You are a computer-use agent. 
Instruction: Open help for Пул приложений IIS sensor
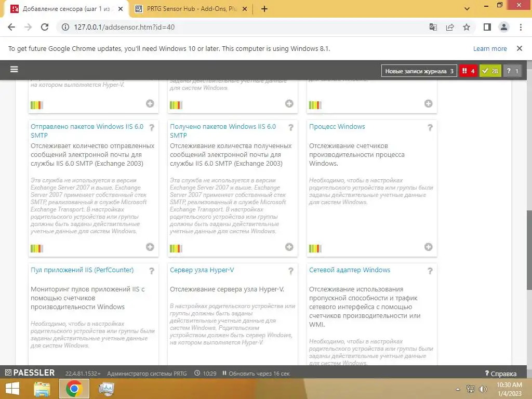point(152,271)
